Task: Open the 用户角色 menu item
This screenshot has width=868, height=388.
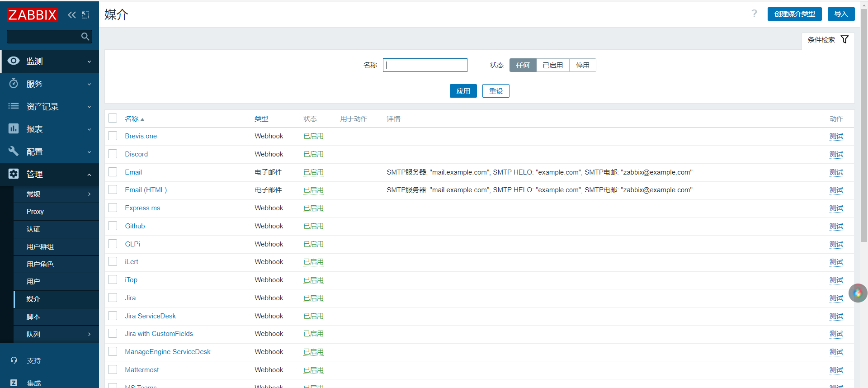Action: click(56, 264)
